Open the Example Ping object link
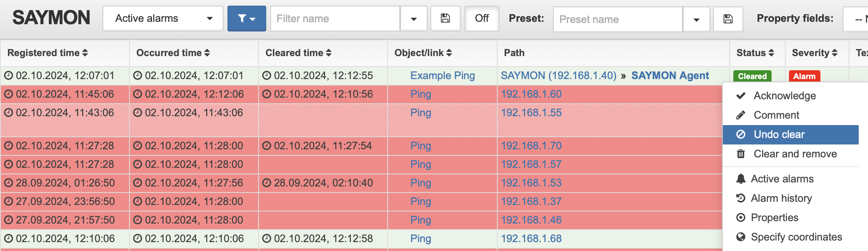This screenshot has height=251, width=868. coord(442,75)
